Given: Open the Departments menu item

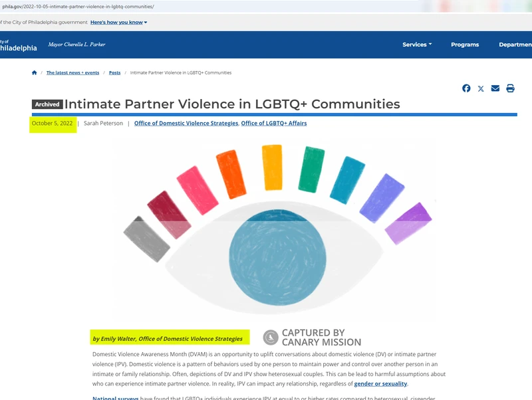Looking at the screenshot, I should pyautogui.click(x=515, y=45).
